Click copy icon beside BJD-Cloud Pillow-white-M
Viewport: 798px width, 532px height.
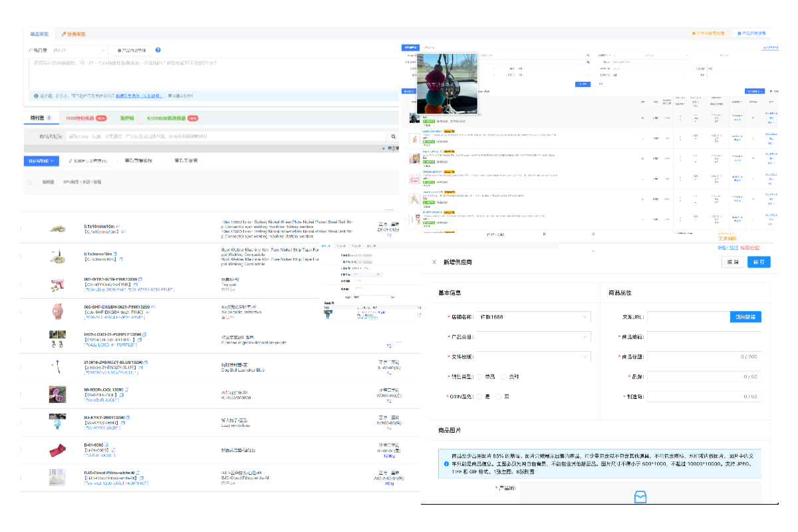[x=140, y=472]
